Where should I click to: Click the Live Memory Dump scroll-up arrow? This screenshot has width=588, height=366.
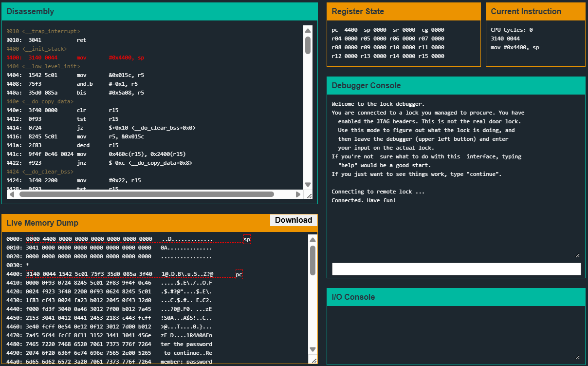click(313, 240)
